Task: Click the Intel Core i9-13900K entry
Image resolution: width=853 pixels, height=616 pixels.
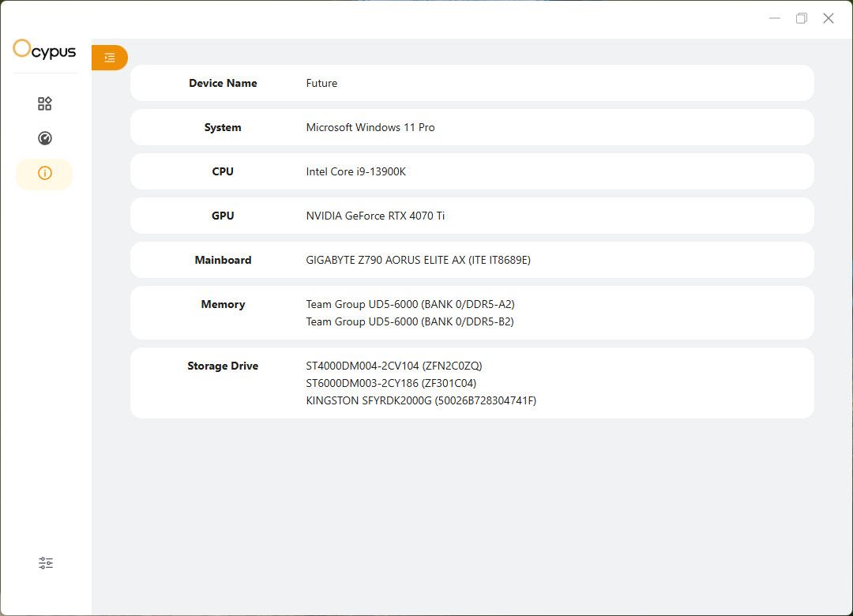Action: click(356, 171)
